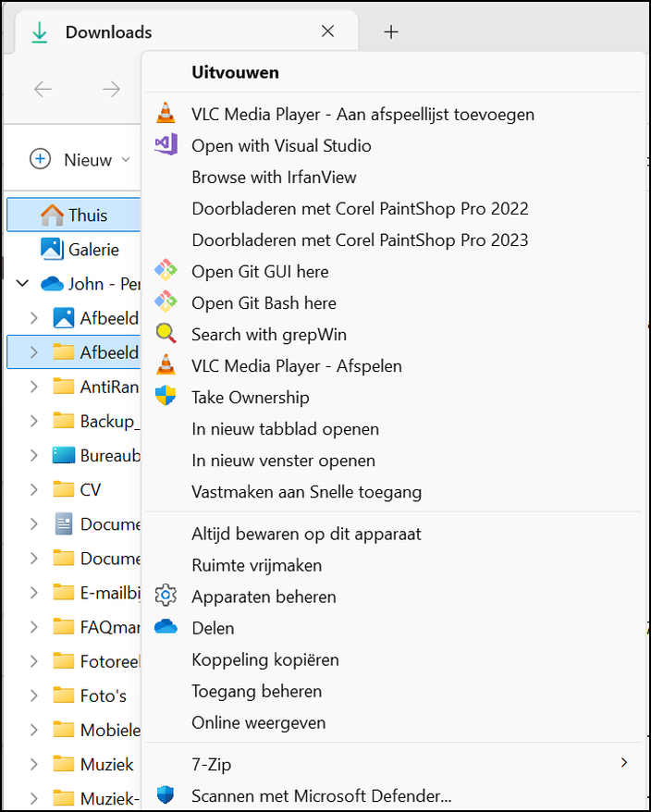Select the Mobiele folder in tree
The width and height of the screenshot is (651, 812).
pyautogui.click(x=74, y=730)
